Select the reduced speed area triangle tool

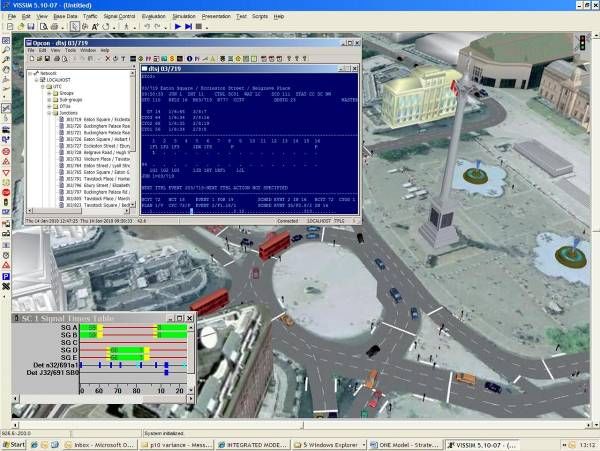[6, 162]
